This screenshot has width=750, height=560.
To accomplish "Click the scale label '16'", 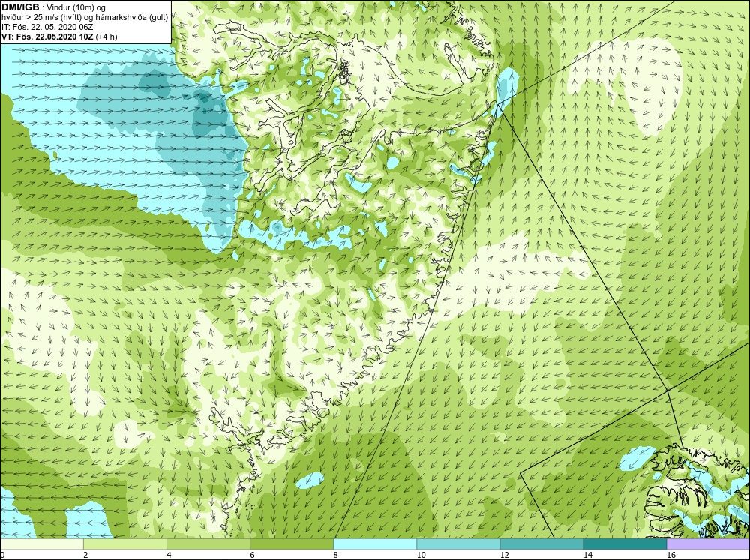I will click(x=671, y=555).
